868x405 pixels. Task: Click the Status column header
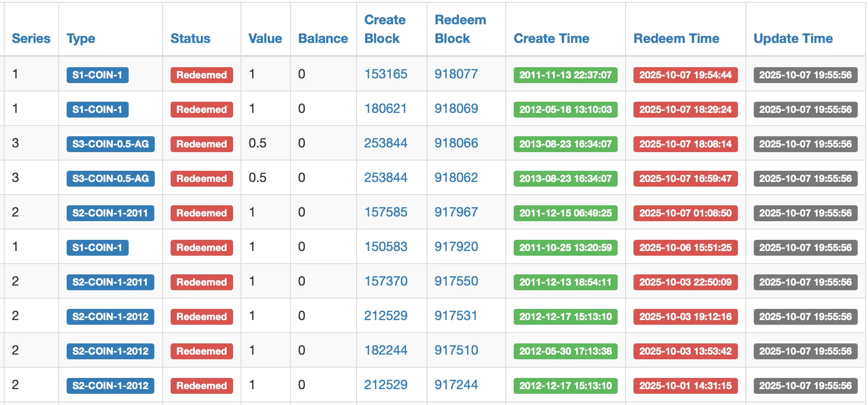(190, 38)
